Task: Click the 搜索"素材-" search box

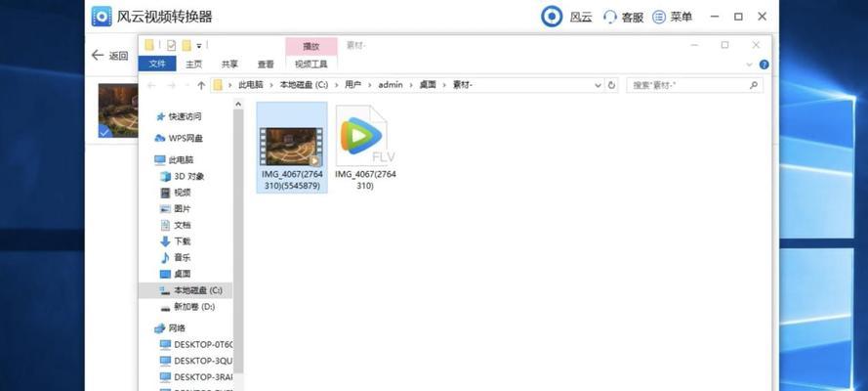Action: click(694, 85)
